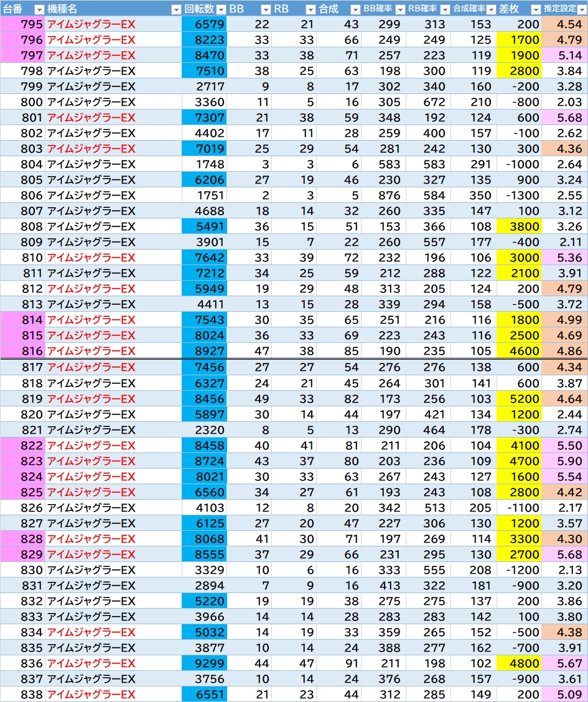Select difference cell 4700 in row 823
Viewport: 588px width, 702px height.
[x=519, y=461]
